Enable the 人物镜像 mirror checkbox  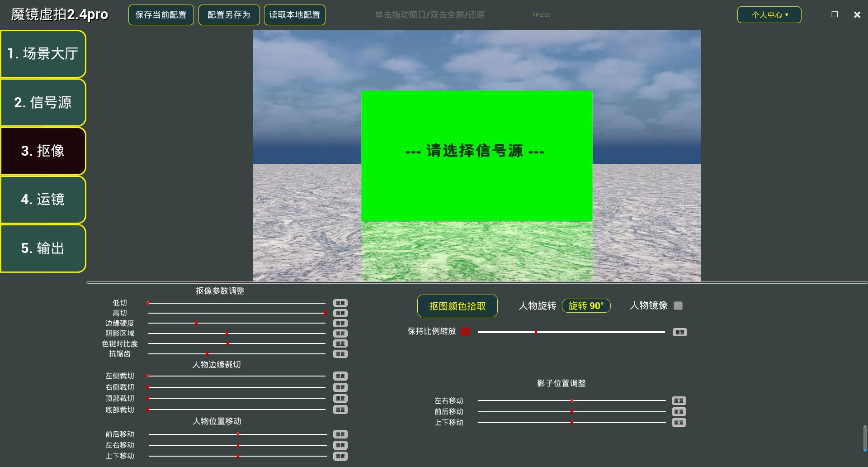click(677, 306)
